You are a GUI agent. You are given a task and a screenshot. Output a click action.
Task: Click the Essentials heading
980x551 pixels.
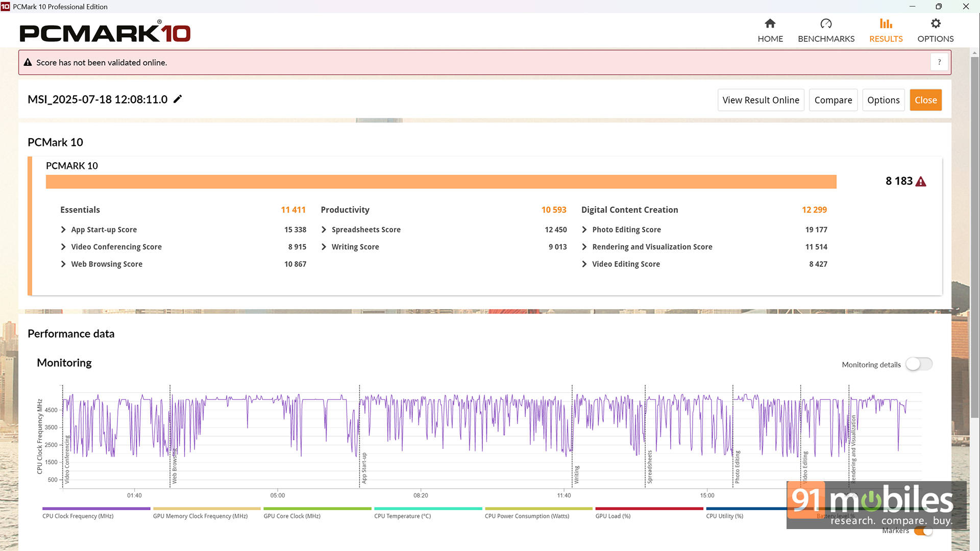coord(80,210)
